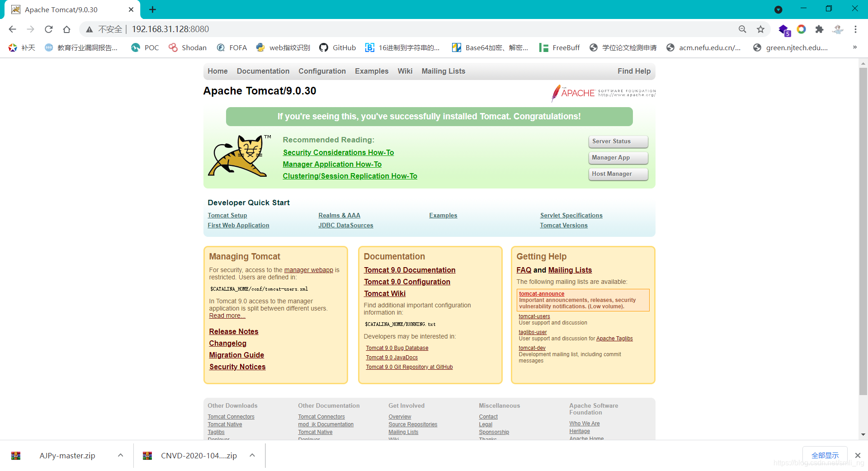Viewport: 868px width, 471px height.
Task: Open the Extensions puzzle piece icon
Action: pyautogui.click(x=819, y=29)
